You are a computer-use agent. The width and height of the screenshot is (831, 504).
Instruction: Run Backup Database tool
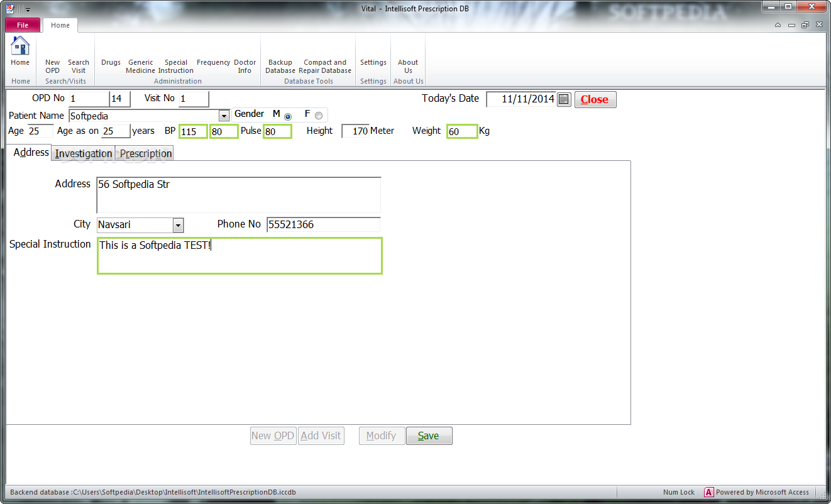pyautogui.click(x=280, y=66)
